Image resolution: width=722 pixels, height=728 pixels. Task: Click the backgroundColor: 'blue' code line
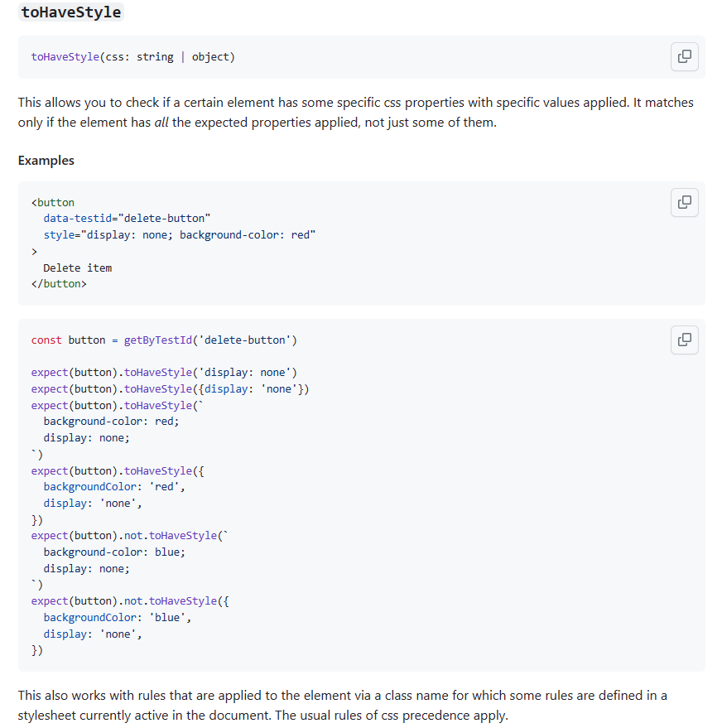(118, 618)
